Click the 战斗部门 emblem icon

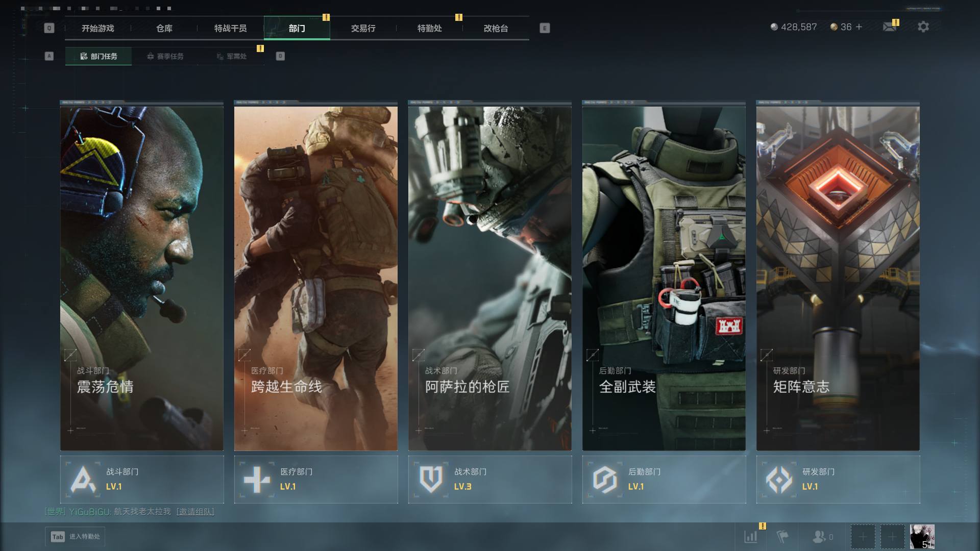[83, 480]
